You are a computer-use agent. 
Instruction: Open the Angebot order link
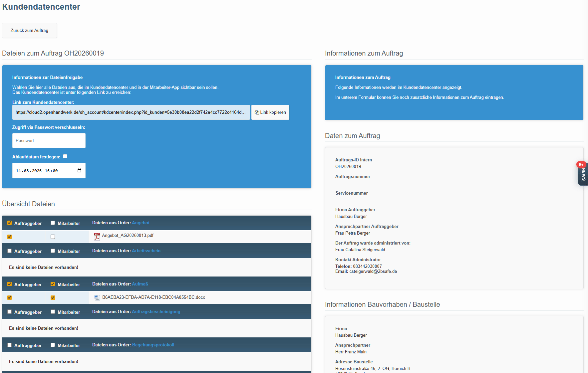coord(141,223)
